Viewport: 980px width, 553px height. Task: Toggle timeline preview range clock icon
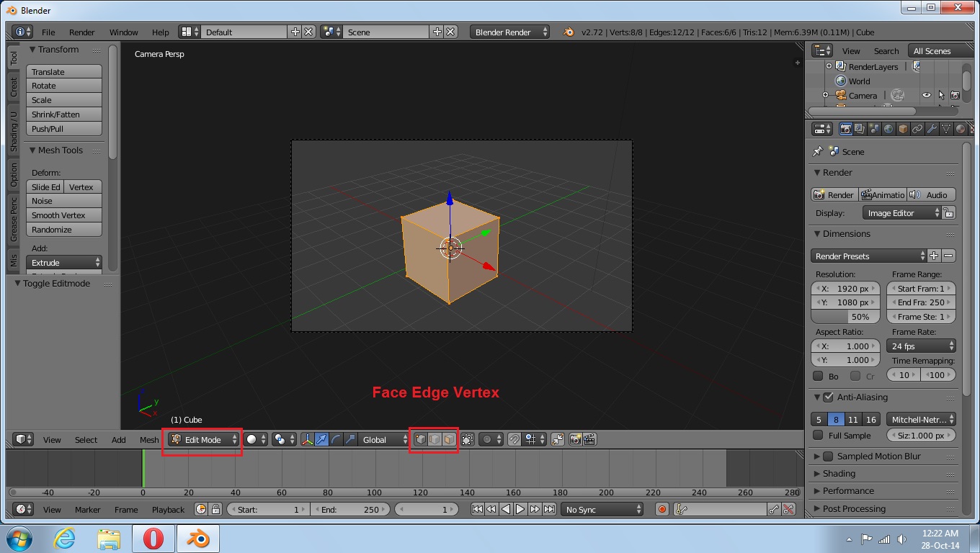point(201,509)
